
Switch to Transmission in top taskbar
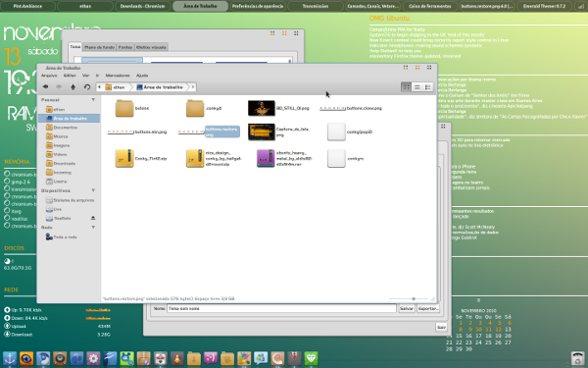coord(316,6)
